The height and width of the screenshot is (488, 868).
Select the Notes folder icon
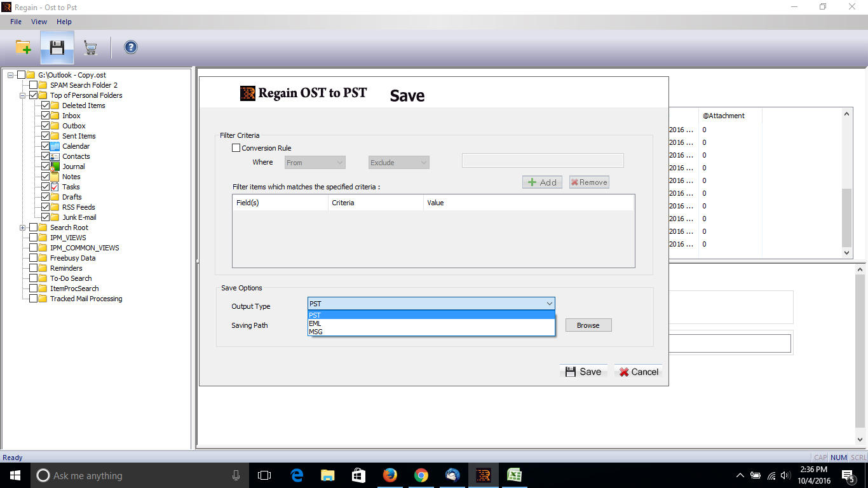[55, 177]
